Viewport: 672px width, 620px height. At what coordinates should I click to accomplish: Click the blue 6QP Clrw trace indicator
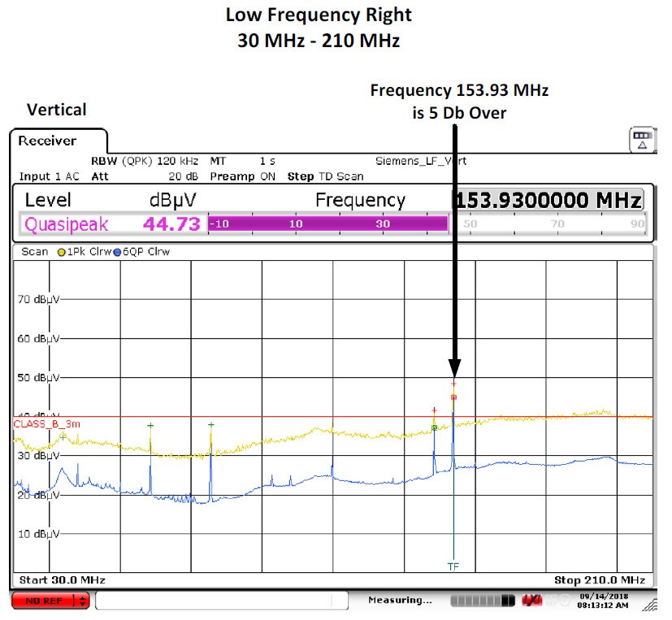[117, 253]
